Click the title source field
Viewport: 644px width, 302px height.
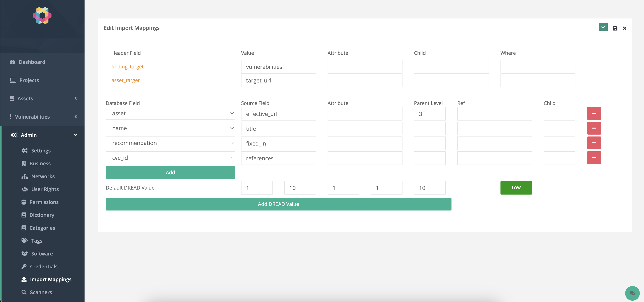point(278,129)
